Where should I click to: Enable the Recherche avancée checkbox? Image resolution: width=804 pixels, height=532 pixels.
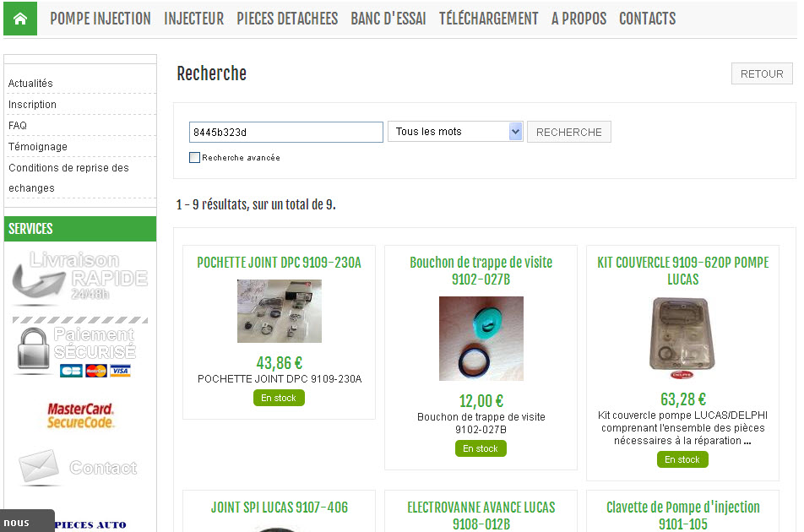[194, 157]
